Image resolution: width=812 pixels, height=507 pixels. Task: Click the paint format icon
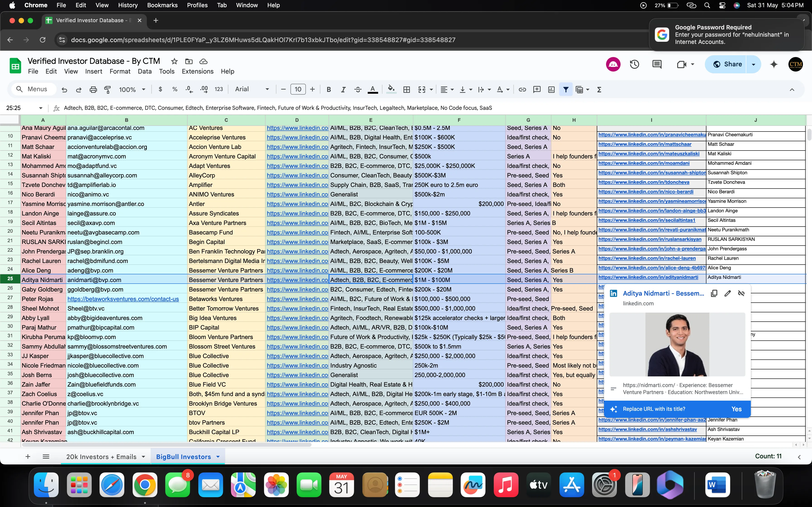[x=107, y=90]
